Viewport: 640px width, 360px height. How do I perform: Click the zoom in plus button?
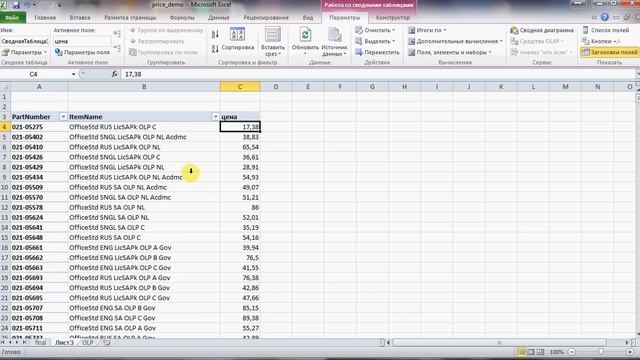pyautogui.click(x=630, y=351)
